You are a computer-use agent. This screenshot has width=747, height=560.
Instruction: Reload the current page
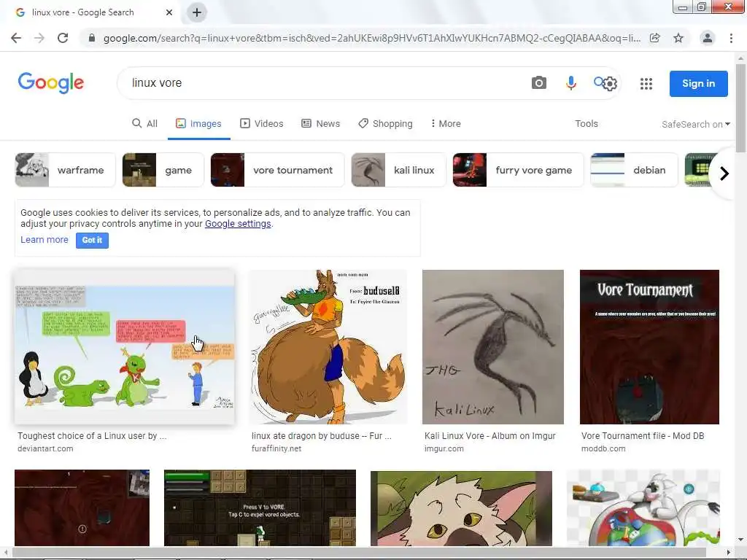pyautogui.click(x=63, y=38)
